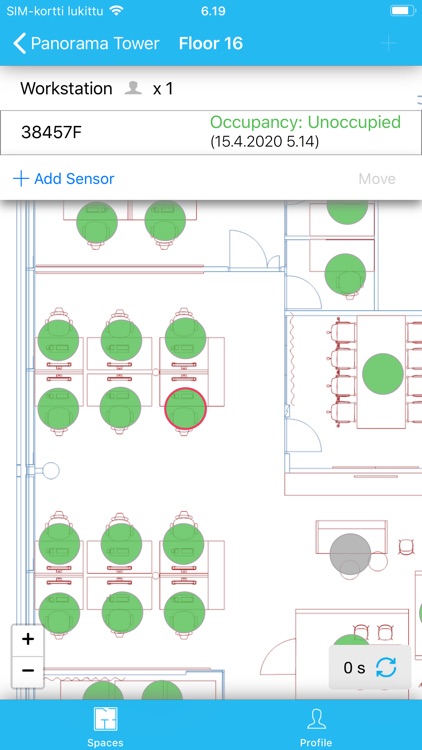Tap the person icon beside Workstation
This screenshot has height=750, width=422.
(x=133, y=88)
